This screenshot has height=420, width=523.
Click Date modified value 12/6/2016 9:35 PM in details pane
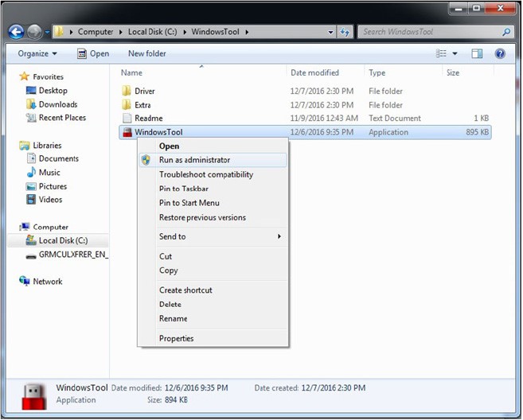point(196,388)
